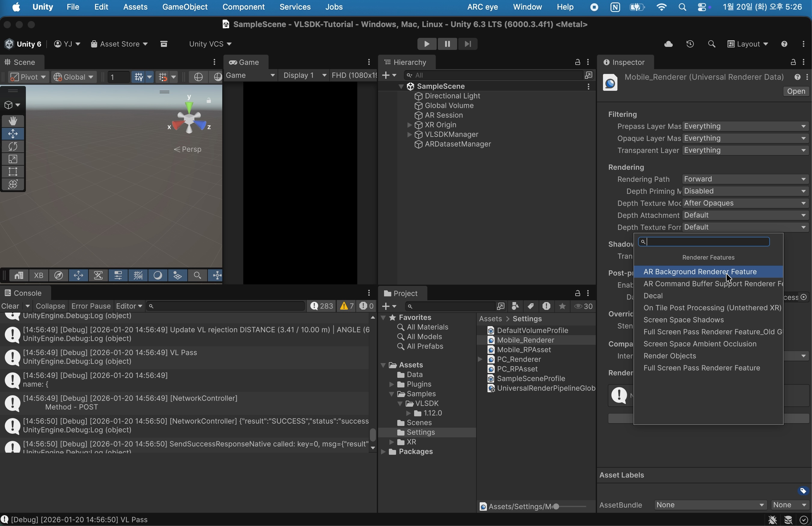This screenshot has height=526, width=812.
Task: Adjust the Project icon size slider
Action: tap(556, 506)
